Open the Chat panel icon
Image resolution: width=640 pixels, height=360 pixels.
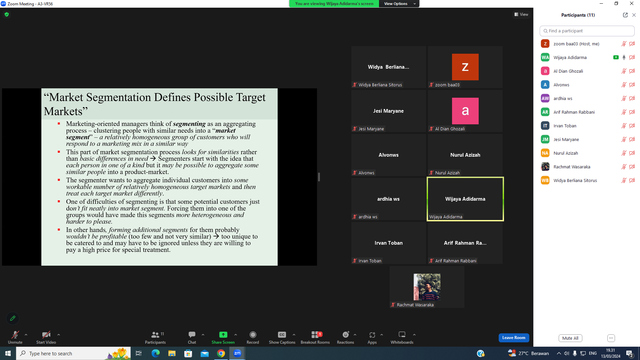pos(192,335)
